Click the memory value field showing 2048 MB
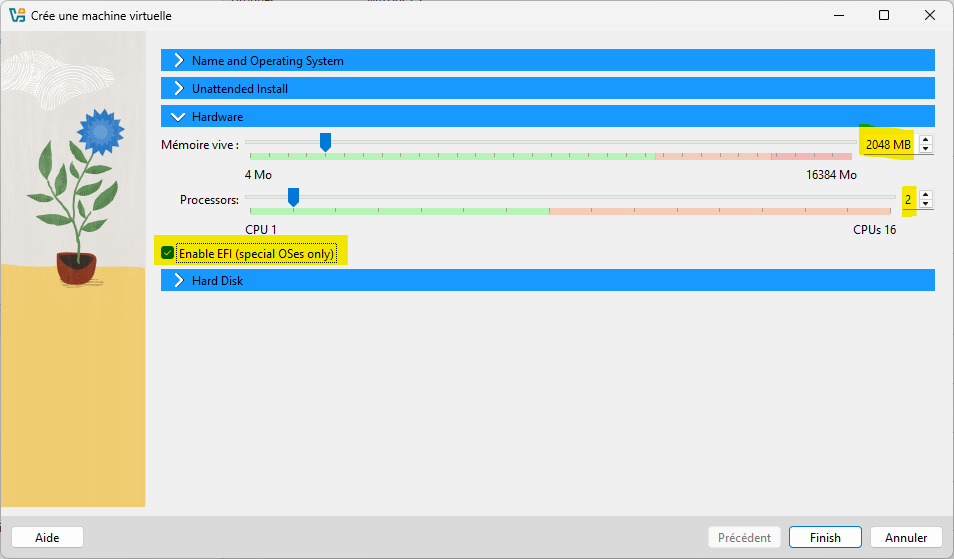The height and width of the screenshot is (559, 954). point(888,145)
